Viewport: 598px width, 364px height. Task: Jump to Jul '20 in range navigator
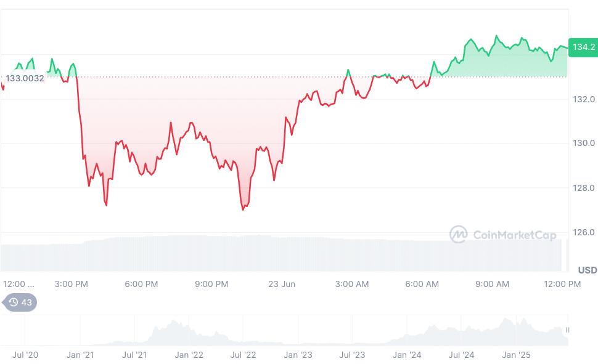point(25,355)
